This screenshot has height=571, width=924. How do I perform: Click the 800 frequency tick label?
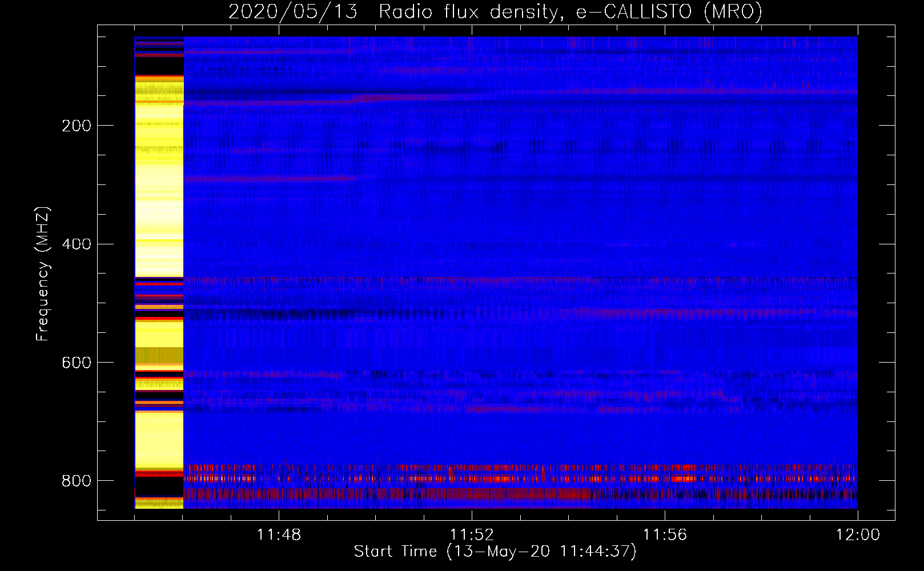(x=76, y=481)
